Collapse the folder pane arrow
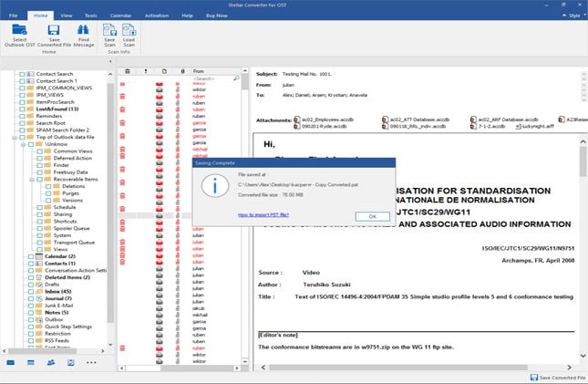Viewport: 588px width, 384px height. (110, 61)
